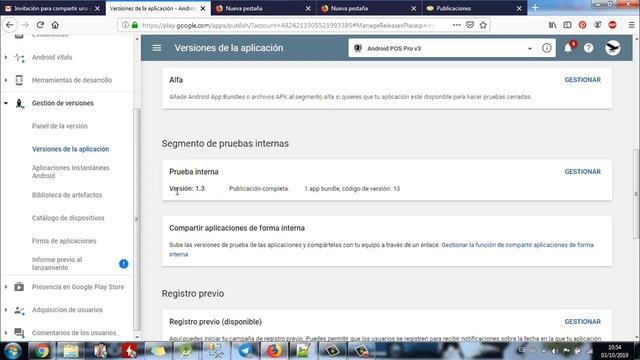
Task: Expand the Android vitals section
Action: [6, 57]
